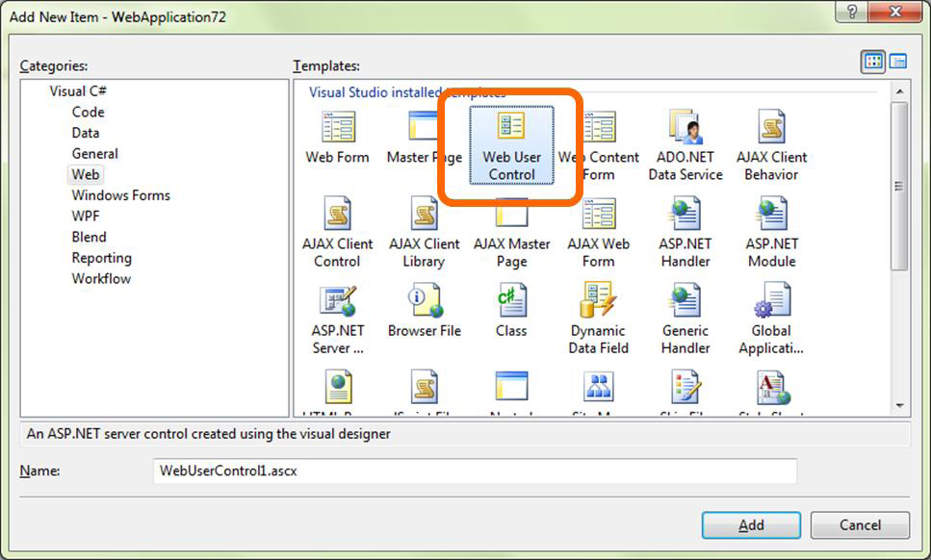Image resolution: width=931 pixels, height=560 pixels.
Task: Select the Web User Control template
Action: click(511, 145)
